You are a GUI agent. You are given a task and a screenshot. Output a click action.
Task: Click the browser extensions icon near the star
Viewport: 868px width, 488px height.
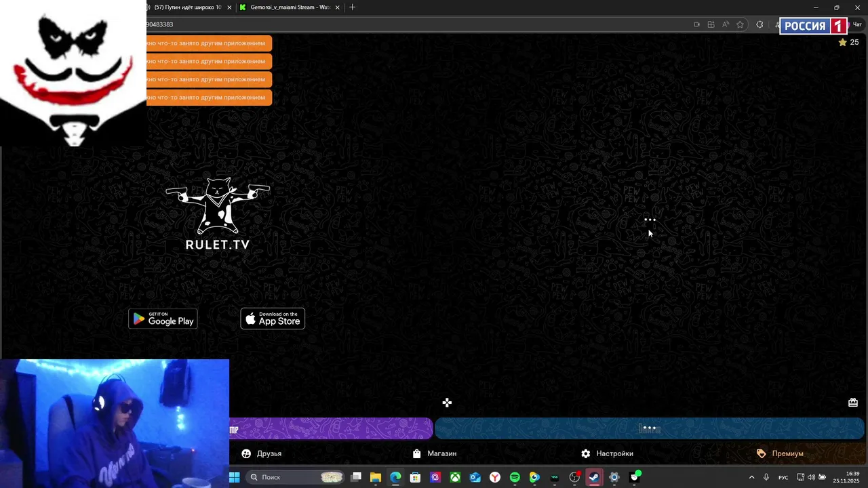point(759,24)
